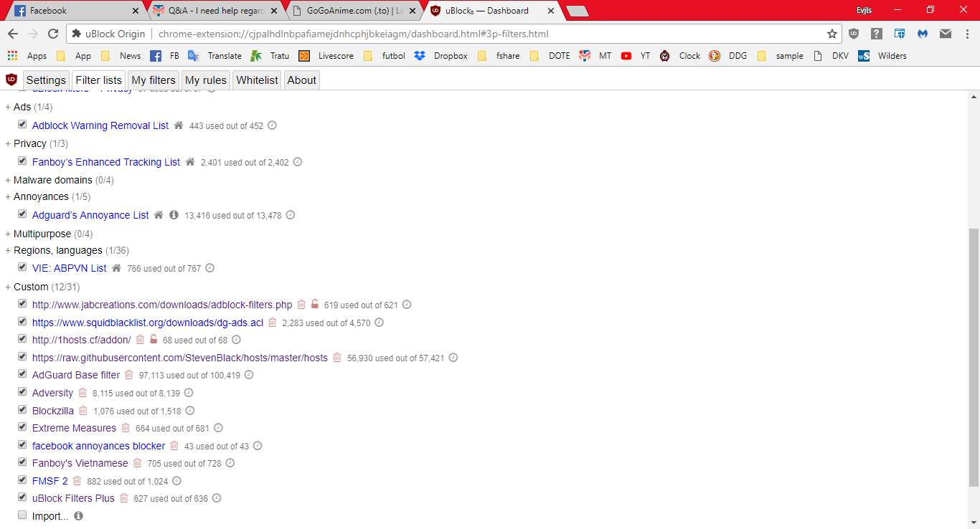Uncheck the Extreme Measures list

pos(22,427)
